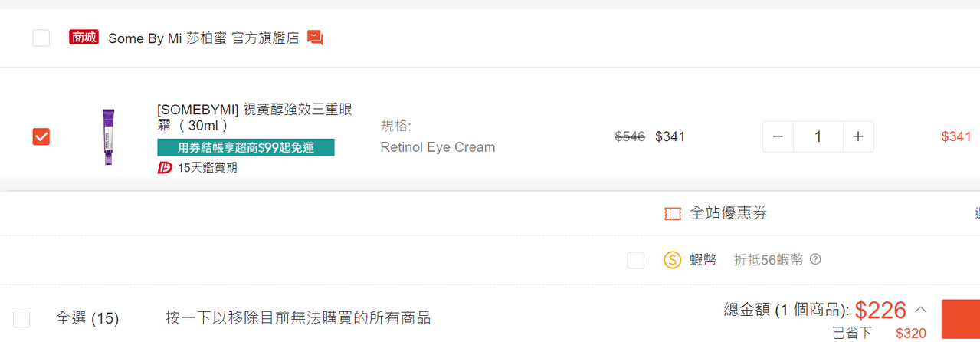The image size is (980, 342).
Task: Expand the total amount details chevron
Action: (921, 310)
